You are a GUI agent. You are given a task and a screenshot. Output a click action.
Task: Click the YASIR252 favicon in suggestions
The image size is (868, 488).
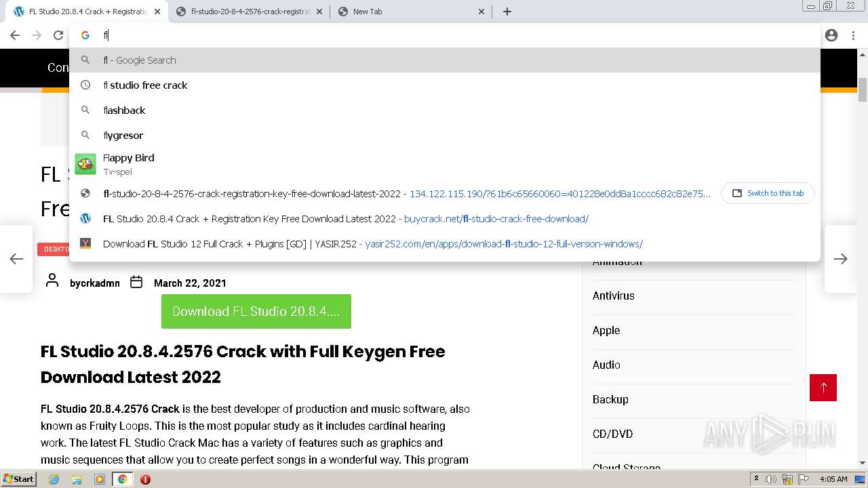coord(85,243)
